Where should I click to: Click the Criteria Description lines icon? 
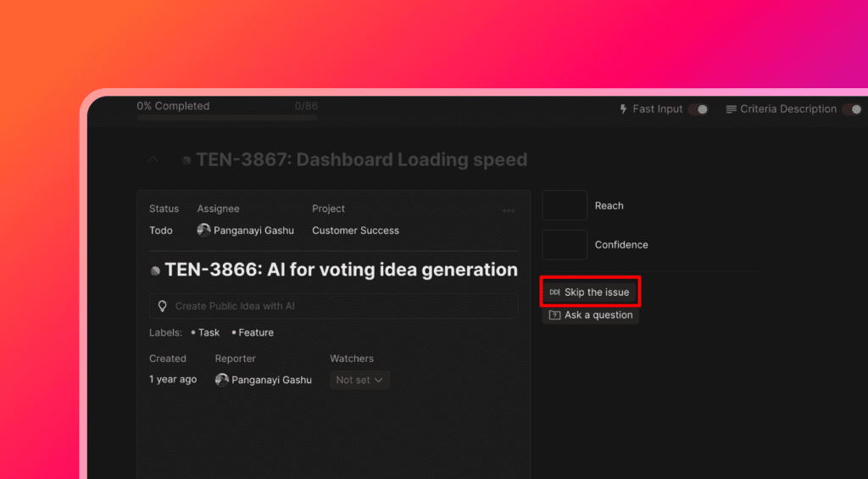[732, 109]
